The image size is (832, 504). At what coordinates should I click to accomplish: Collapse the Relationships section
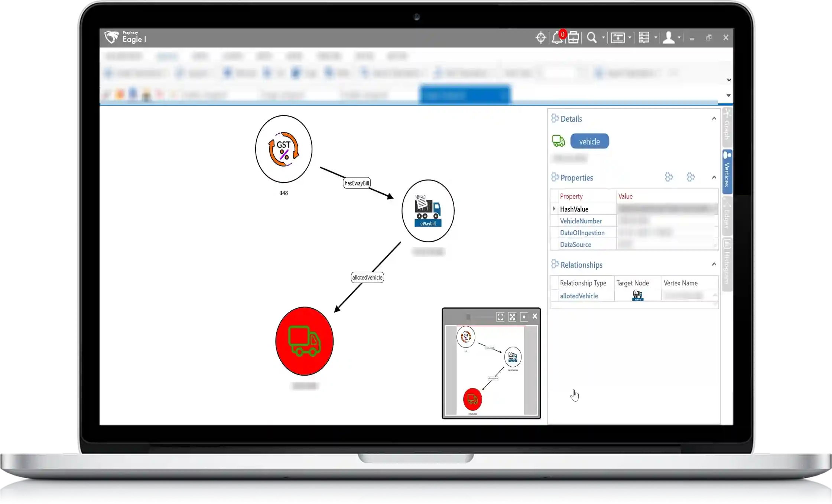[714, 264]
